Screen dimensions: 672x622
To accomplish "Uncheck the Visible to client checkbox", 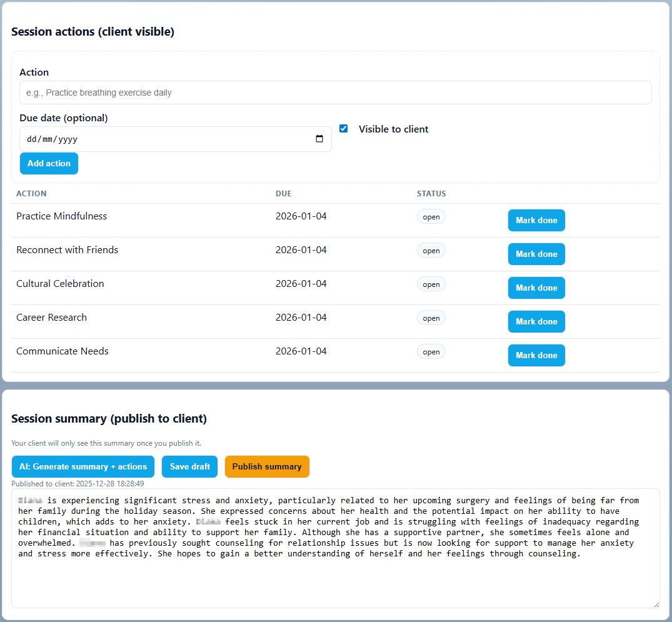I will tap(343, 129).
